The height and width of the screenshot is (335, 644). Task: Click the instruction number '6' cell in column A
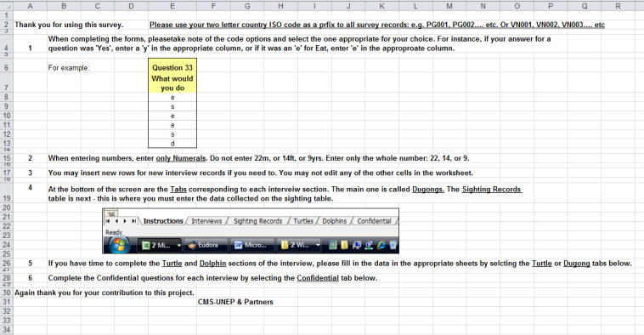coord(30,278)
